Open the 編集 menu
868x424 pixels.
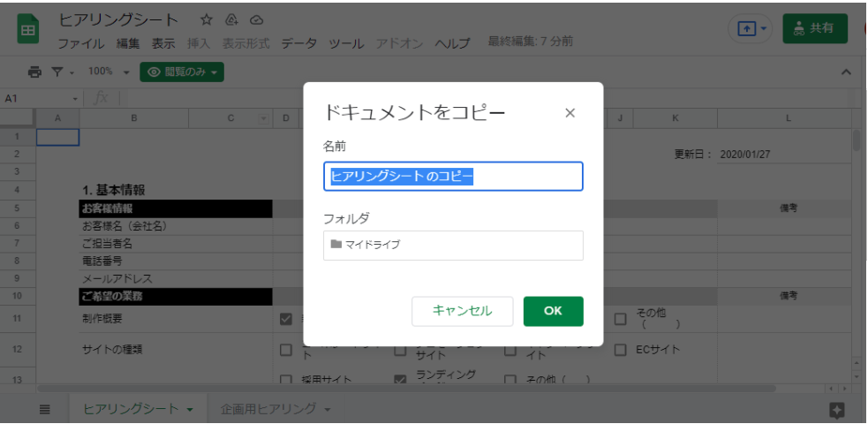tap(128, 43)
